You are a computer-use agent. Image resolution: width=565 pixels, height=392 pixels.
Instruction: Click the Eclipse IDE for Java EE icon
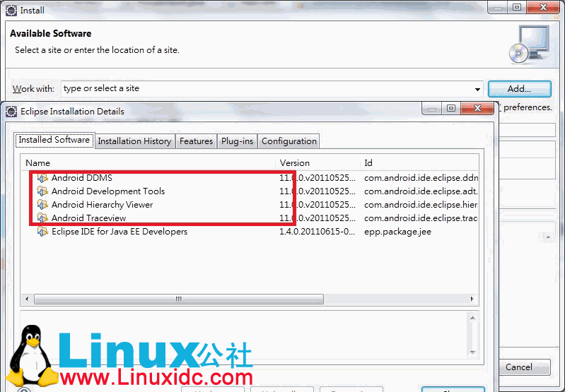click(43, 232)
